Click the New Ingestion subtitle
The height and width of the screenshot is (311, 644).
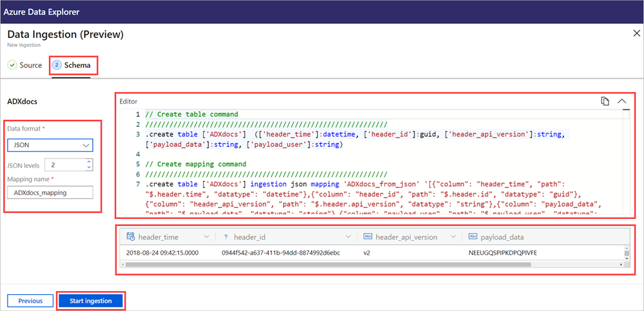click(24, 45)
